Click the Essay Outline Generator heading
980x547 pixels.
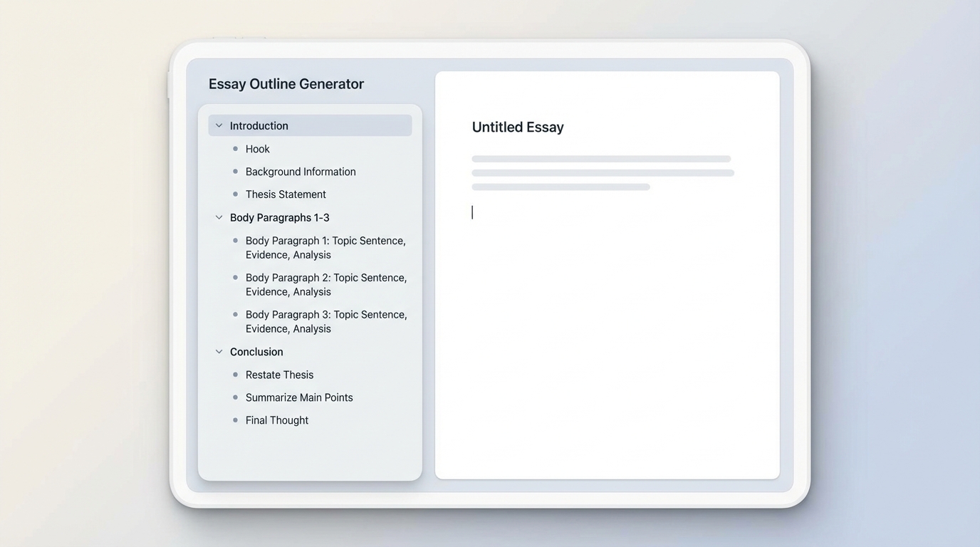[x=286, y=83]
